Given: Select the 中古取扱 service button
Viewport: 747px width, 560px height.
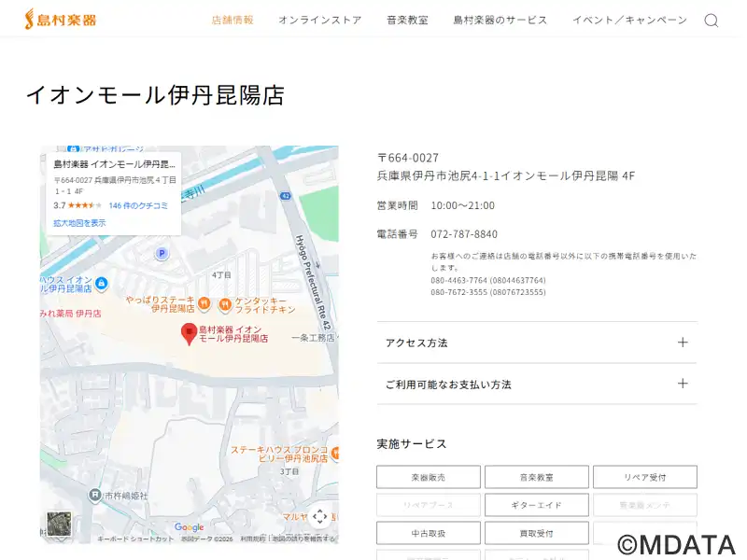Looking at the screenshot, I should (429, 533).
